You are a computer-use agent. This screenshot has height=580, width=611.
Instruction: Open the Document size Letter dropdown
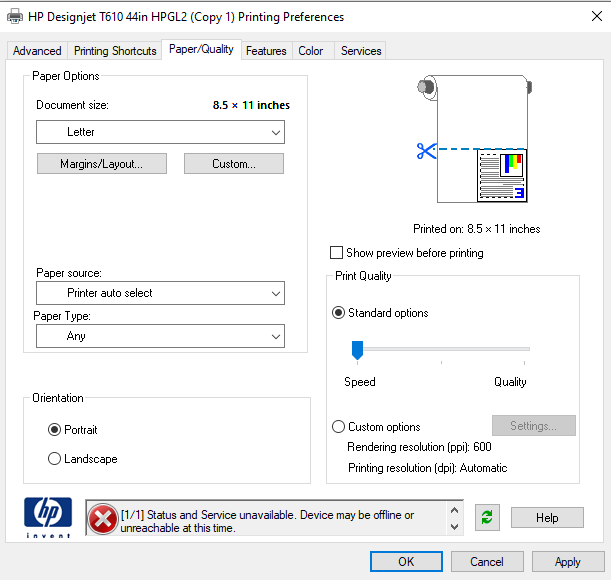point(160,132)
